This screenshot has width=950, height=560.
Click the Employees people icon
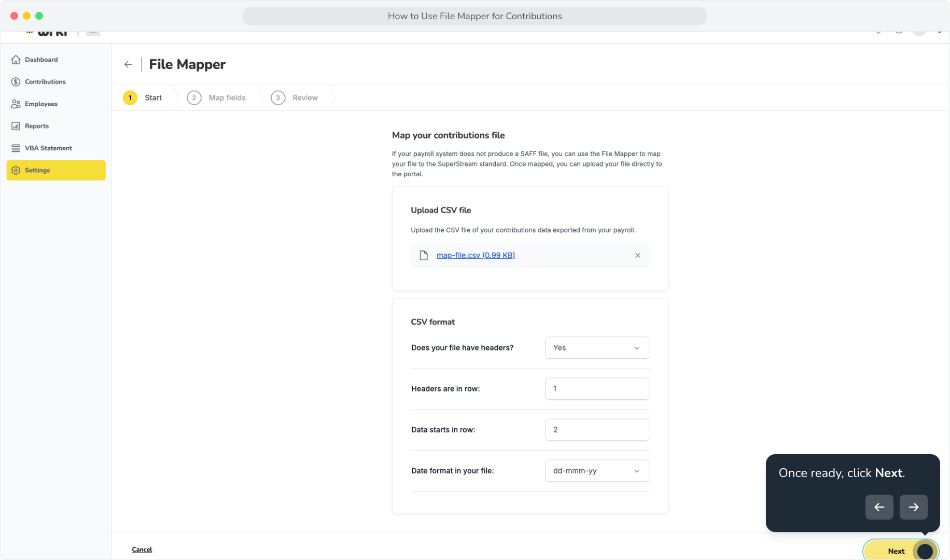pyautogui.click(x=16, y=104)
